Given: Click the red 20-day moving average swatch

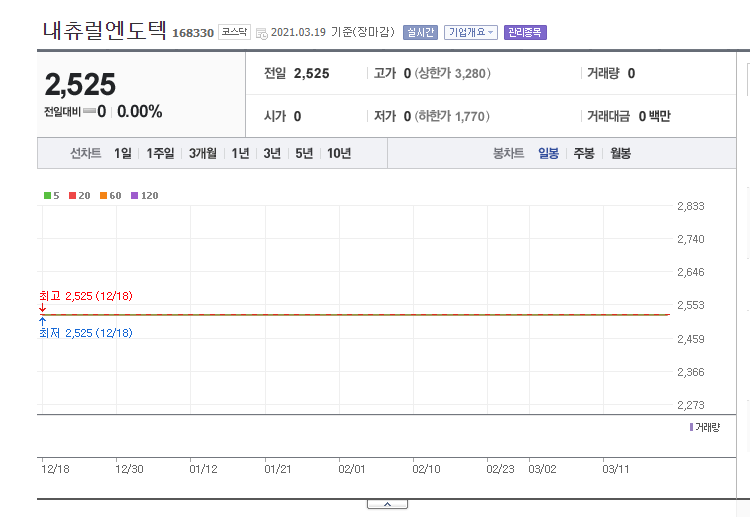Looking at the screenshot, I should coord(72,196).
